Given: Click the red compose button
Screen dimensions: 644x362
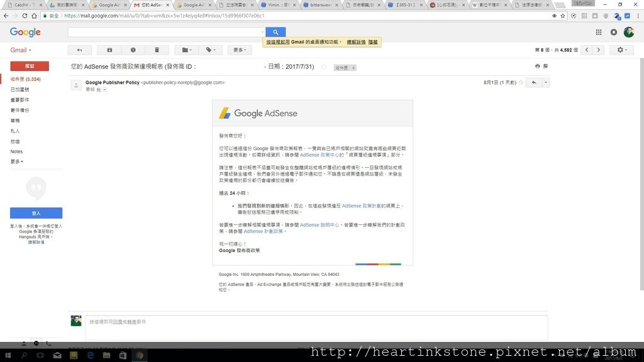Looking at the screenshot, I should [x=30, y=65].
